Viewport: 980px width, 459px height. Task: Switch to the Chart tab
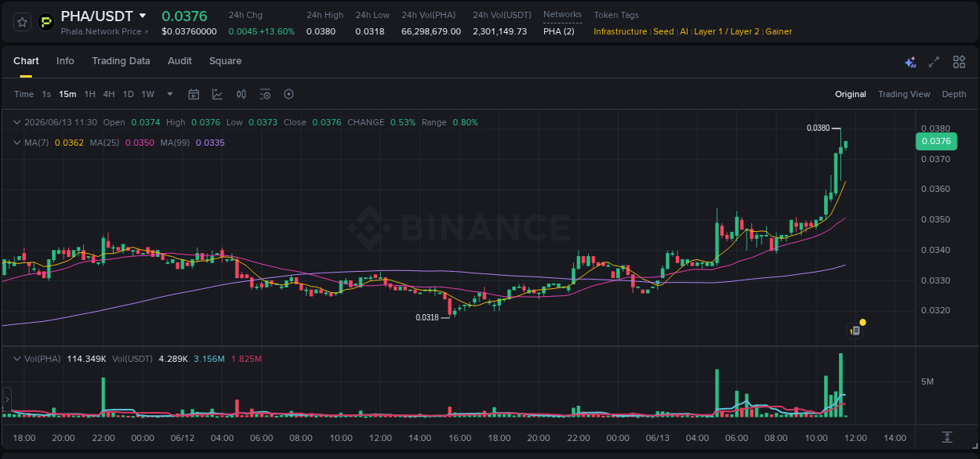[x=26, y=61]
